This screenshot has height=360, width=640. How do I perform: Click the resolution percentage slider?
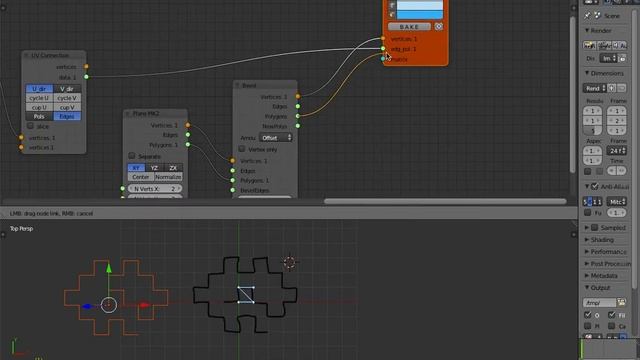click(592, 131)
